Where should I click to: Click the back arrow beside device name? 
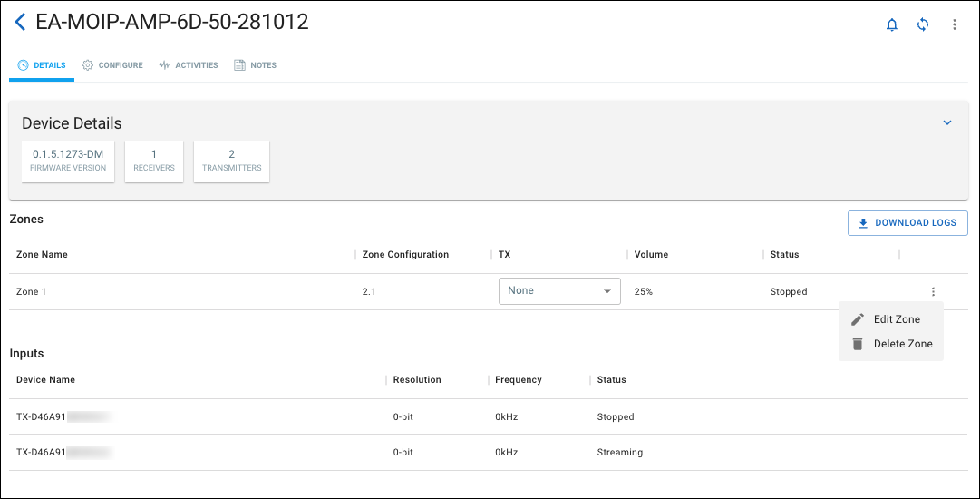click(20, 23)
